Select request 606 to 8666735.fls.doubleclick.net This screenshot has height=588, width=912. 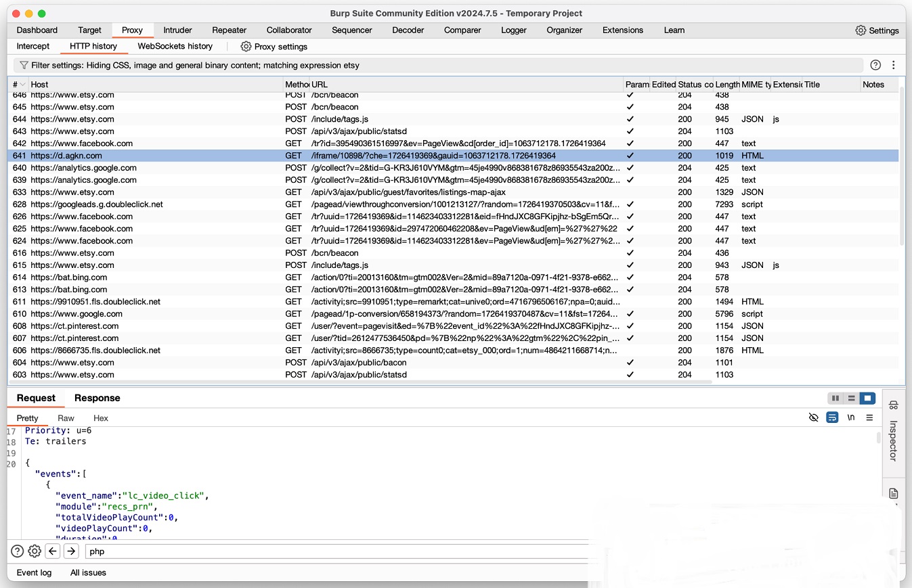453,350
